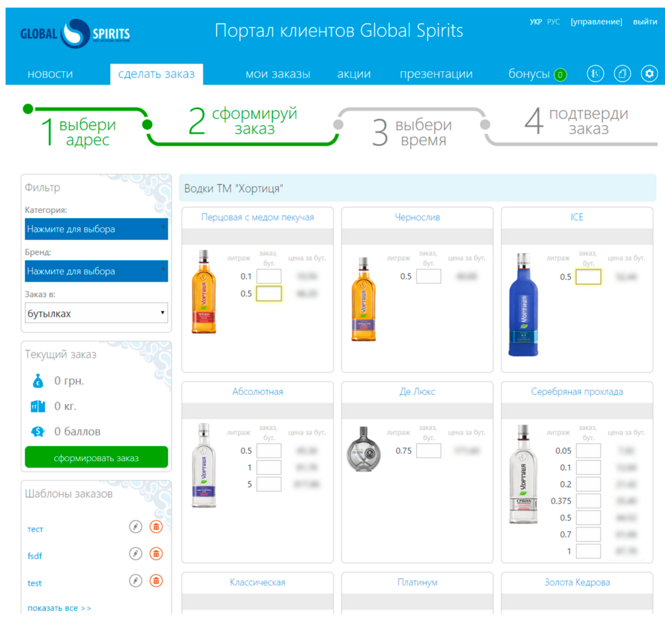
Task: Go to the 'новости' tab
Action: tap(50, 74)
